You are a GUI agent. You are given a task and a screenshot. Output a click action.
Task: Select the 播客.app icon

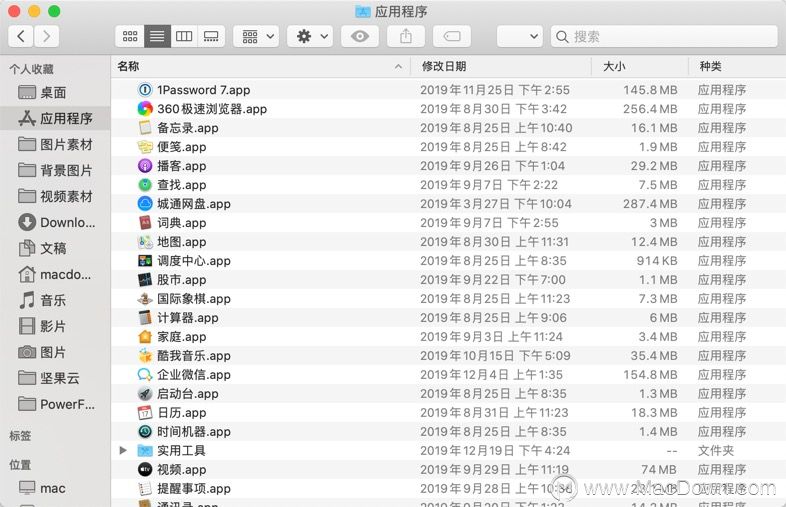[145, 165]
